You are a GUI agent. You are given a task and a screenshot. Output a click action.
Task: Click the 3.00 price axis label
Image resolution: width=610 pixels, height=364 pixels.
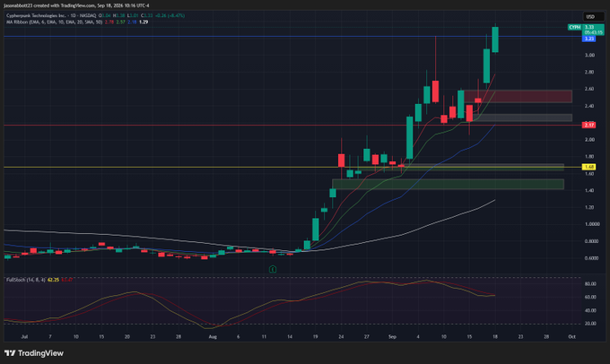click(589, 56)
